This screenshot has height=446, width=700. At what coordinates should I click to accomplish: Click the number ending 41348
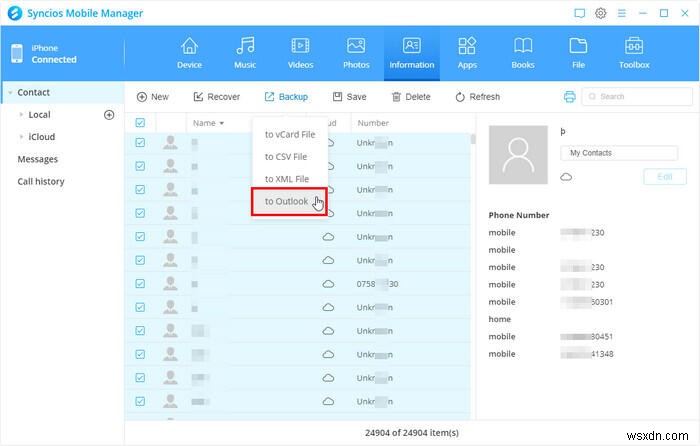587,354
